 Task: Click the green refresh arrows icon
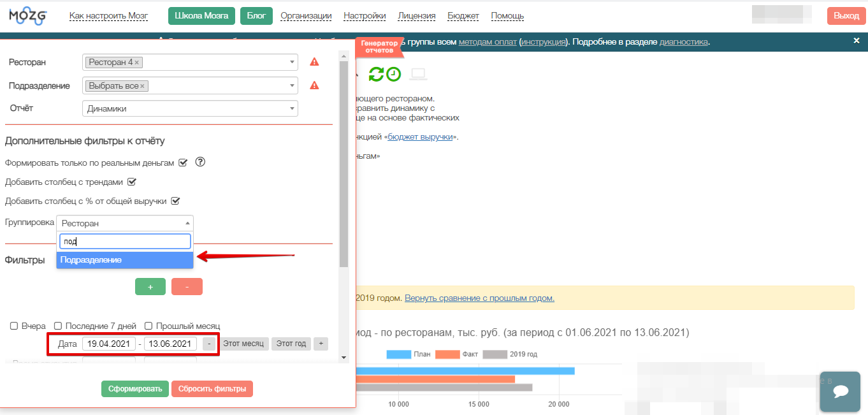point(376,74)
